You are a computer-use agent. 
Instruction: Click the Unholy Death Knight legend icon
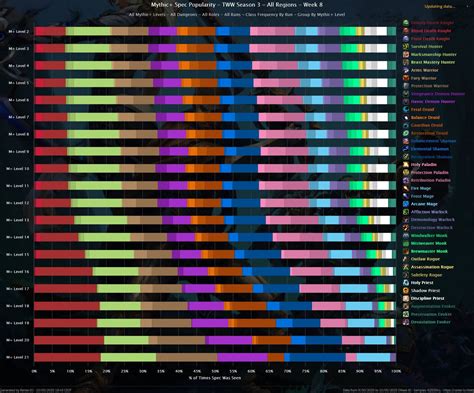point(406,23)
